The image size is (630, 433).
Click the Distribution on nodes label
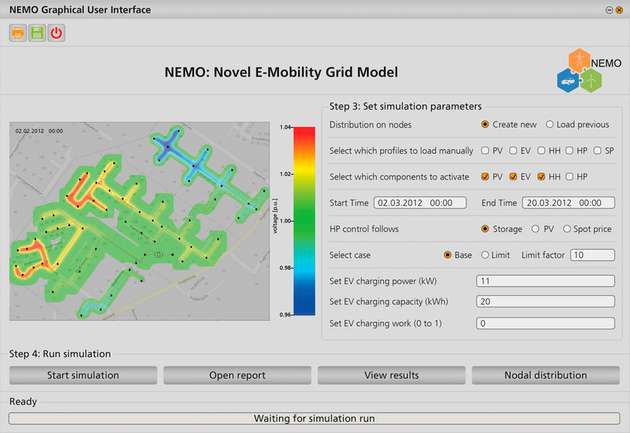pyautogui.click(x=370, y=125)
